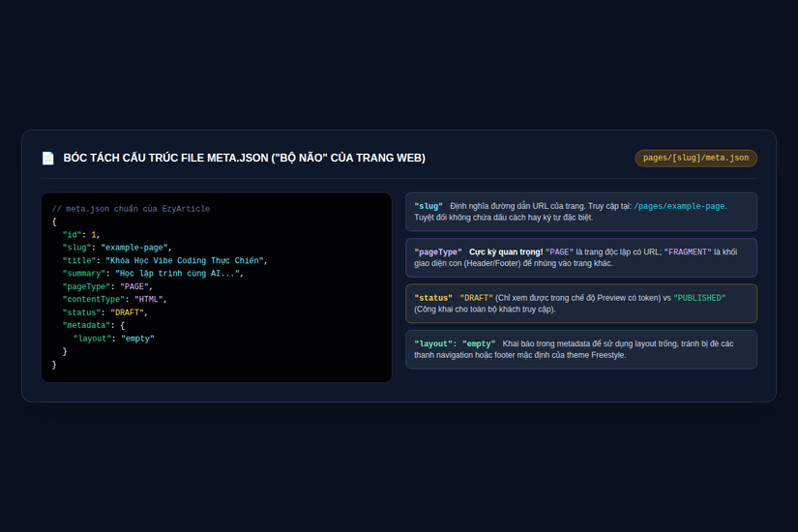Screen dimensions: 798x532
Task: Click the pages/[slug]/meta.json path badge
Action: 695,158
